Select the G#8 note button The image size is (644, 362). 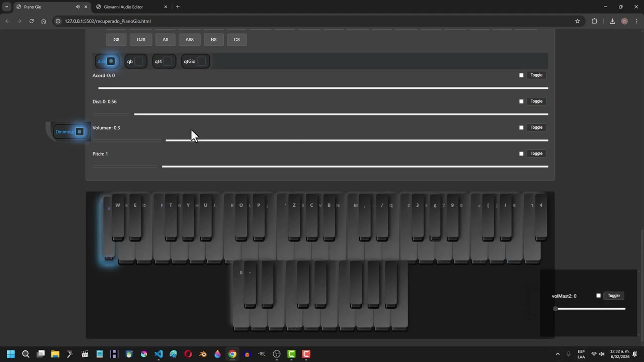pyautogui.click(x=141, y=40)
